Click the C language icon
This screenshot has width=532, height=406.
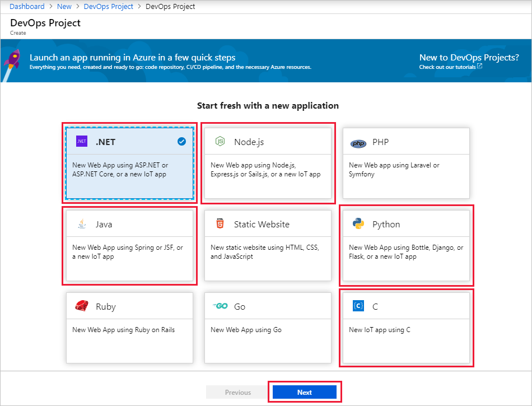359,306
